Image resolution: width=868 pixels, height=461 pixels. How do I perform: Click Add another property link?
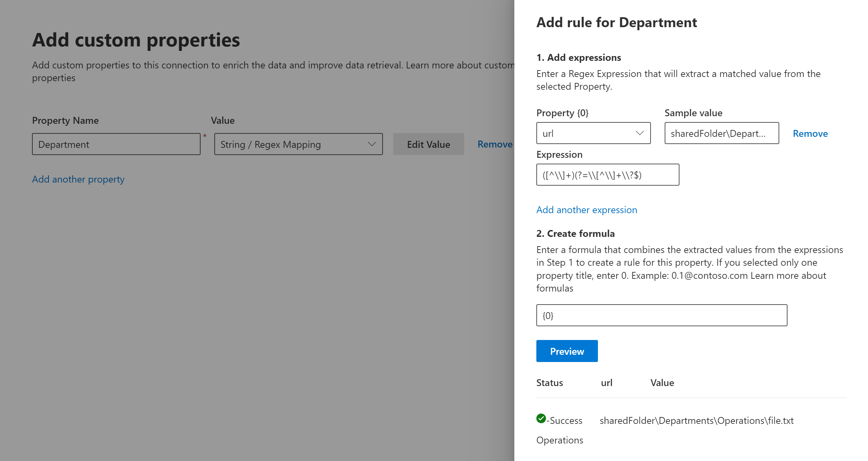78,179
